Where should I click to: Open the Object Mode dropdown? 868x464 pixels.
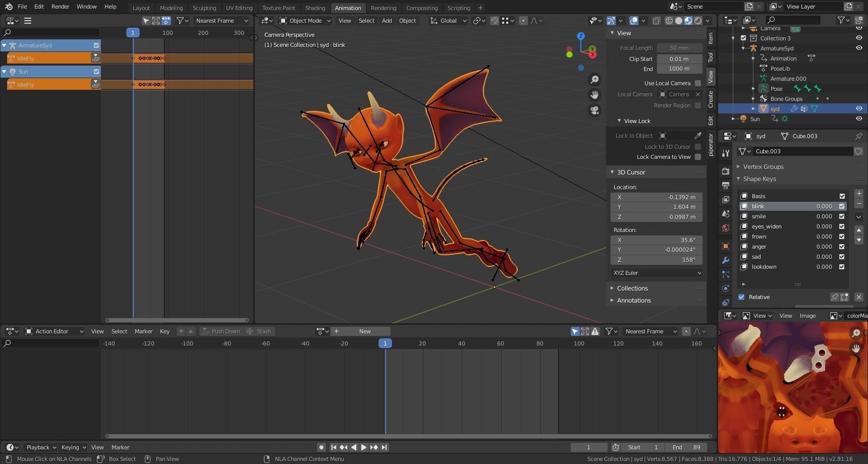point(305,21)
